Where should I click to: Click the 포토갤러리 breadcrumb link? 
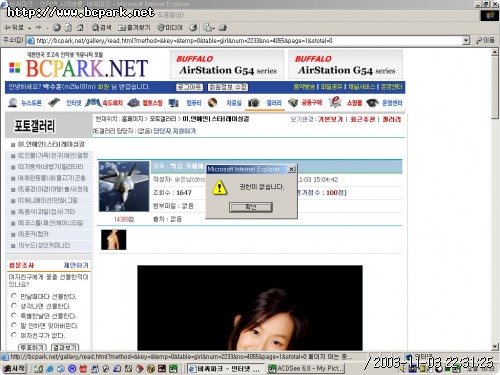pyautogui.click(x=163, y=119)
